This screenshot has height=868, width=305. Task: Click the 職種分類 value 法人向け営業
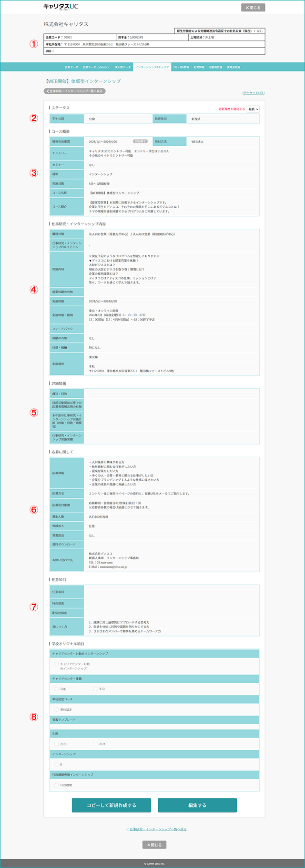[x=132, y=234]
